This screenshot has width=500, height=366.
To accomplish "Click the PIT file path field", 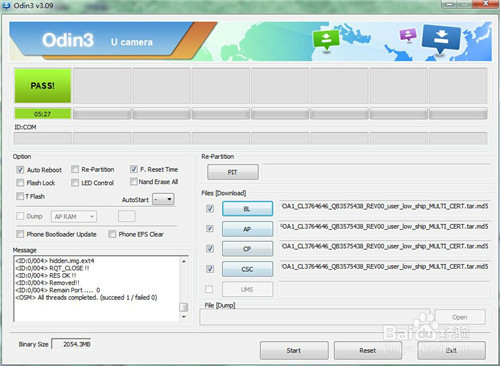I will pyautogui.click(x=377, y=172).
